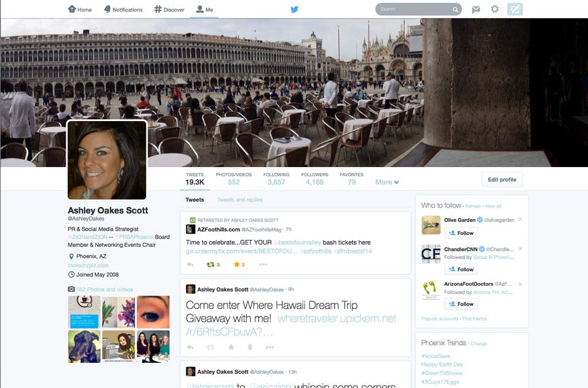
Task: Open the Happy Earth Day trend
Action: coord(442,364)
